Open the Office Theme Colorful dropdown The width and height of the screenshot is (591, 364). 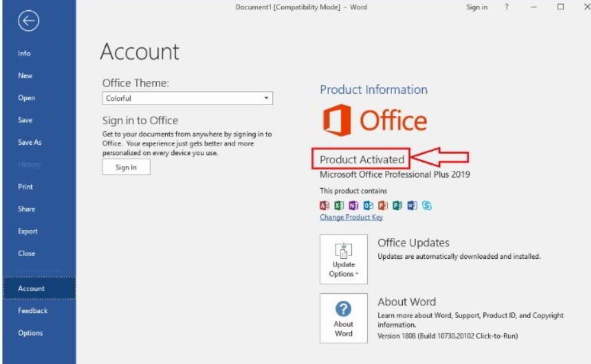tap(187, 98)
